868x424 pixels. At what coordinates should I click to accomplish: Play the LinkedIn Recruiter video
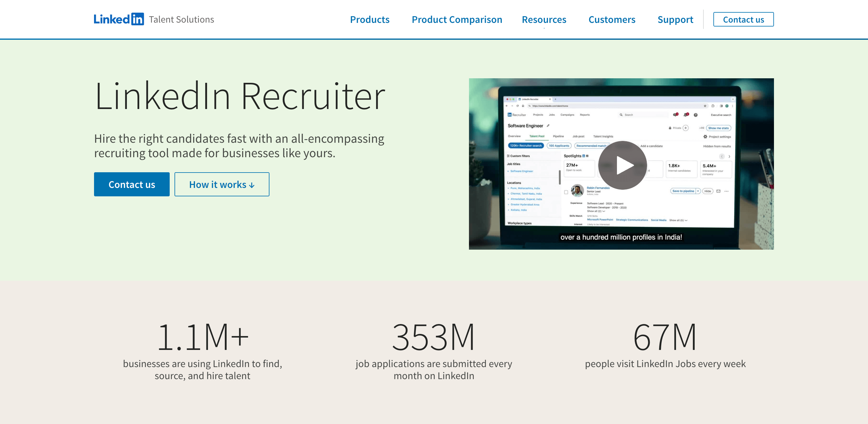click(x=622, y=165)
